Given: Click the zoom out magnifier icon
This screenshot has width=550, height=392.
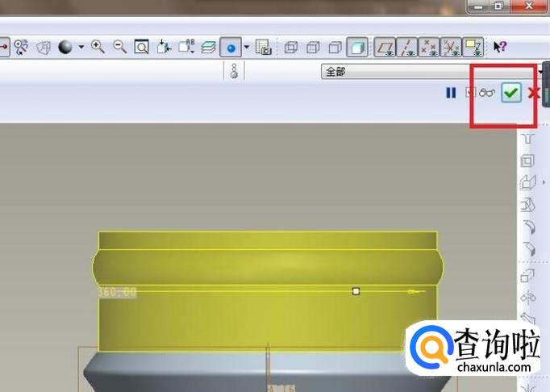Looking at the screenshot, I should point(120,47).
